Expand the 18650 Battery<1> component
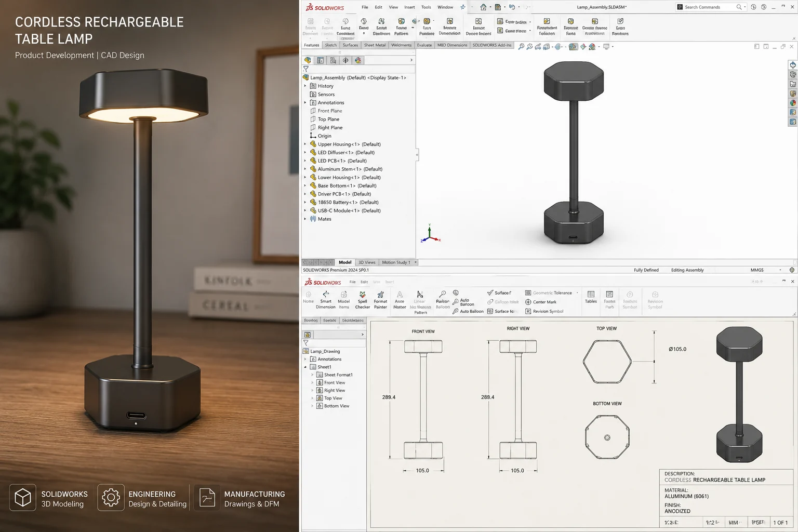 [305, 202]
